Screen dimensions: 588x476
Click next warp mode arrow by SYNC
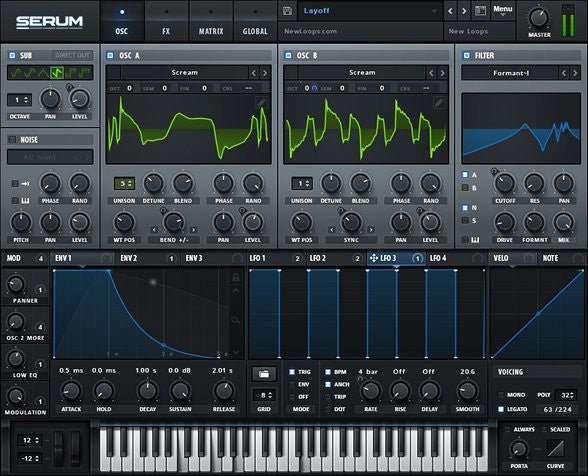click(371, 230)
